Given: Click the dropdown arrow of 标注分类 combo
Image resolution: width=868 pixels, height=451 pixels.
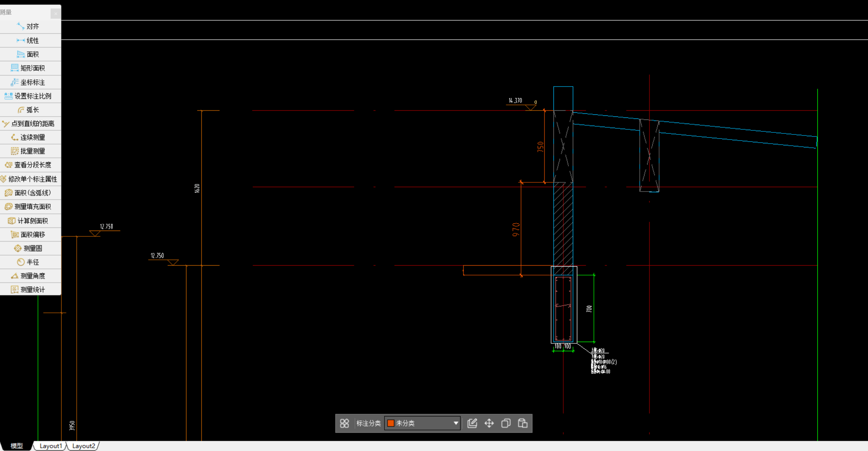Looking at the screenshot, I should 456,423.
